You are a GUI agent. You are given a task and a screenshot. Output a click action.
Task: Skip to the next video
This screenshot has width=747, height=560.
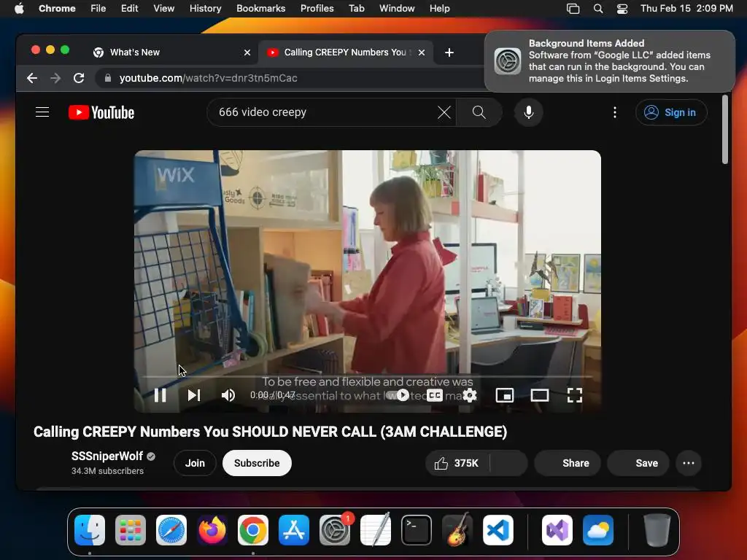point(193,395)
